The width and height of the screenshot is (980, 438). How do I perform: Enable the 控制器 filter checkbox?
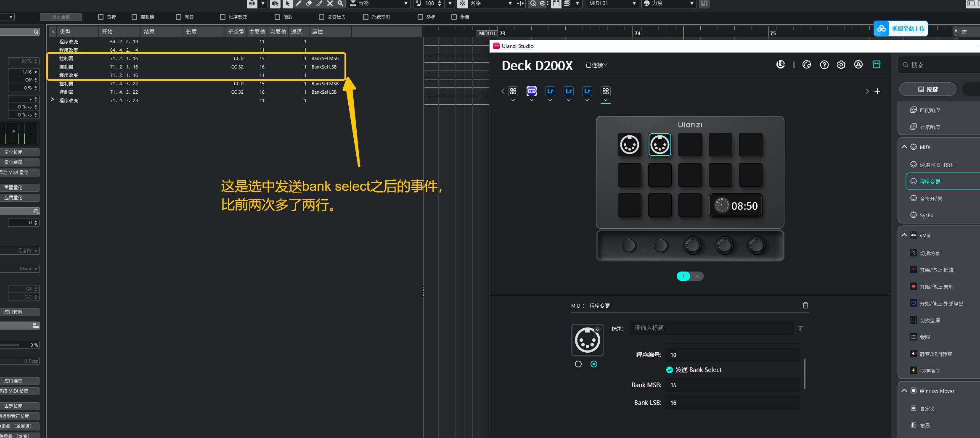(x=134, y=17)
